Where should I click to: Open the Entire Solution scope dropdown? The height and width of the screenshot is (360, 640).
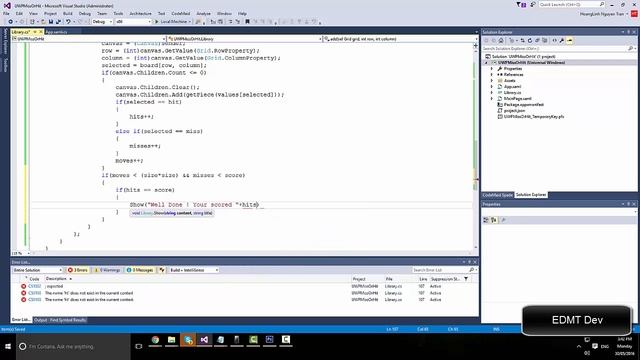[x=37, y=270]
